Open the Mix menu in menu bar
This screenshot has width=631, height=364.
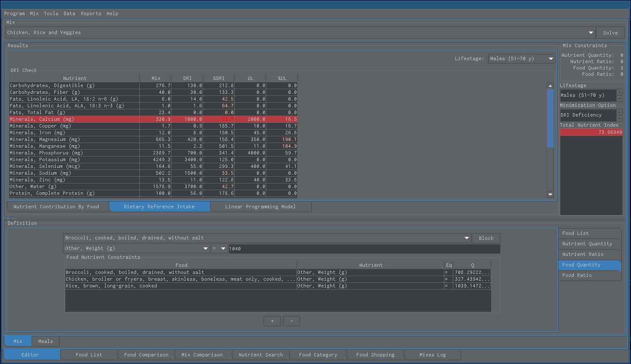click(34, 13)
